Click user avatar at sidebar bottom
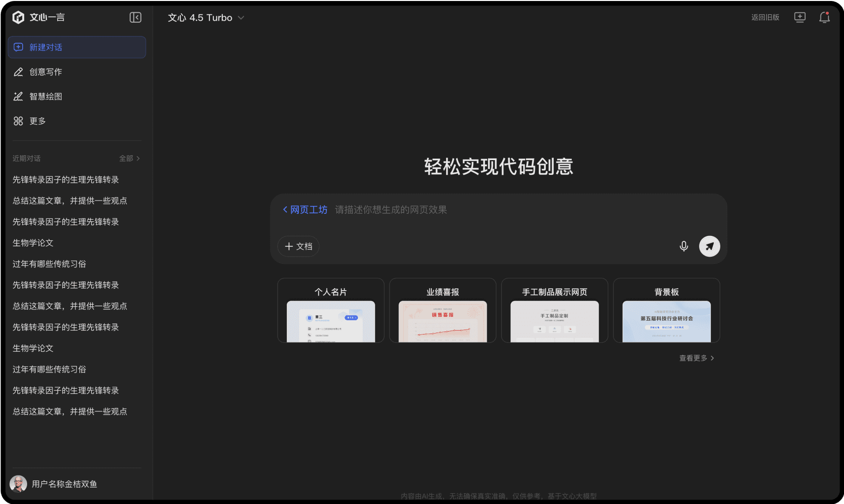The image size is (844, 504). (x=19, y=484)
